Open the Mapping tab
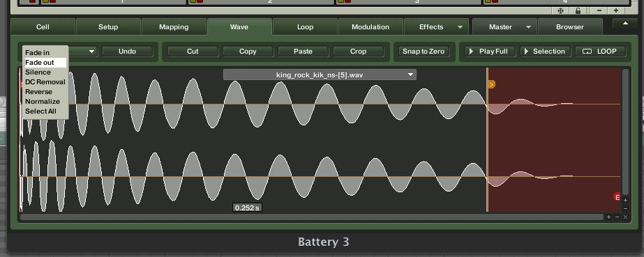Viewport: 644px width, 257px height. click(174, 27)
